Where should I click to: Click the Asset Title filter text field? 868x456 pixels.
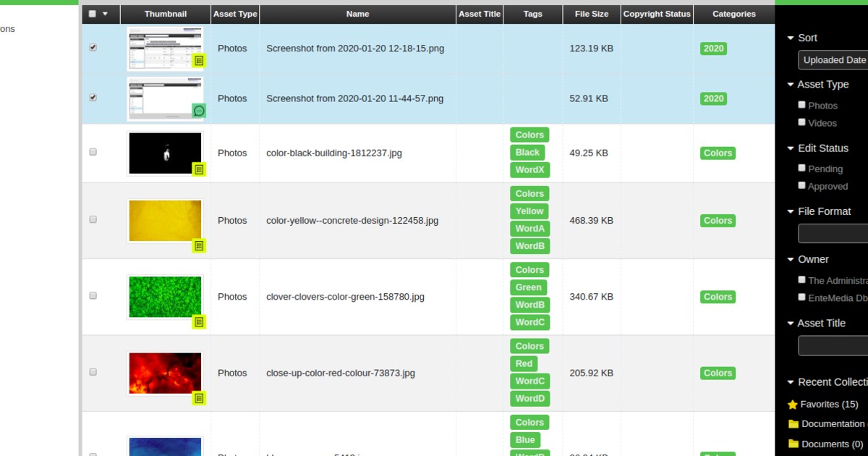833,346
